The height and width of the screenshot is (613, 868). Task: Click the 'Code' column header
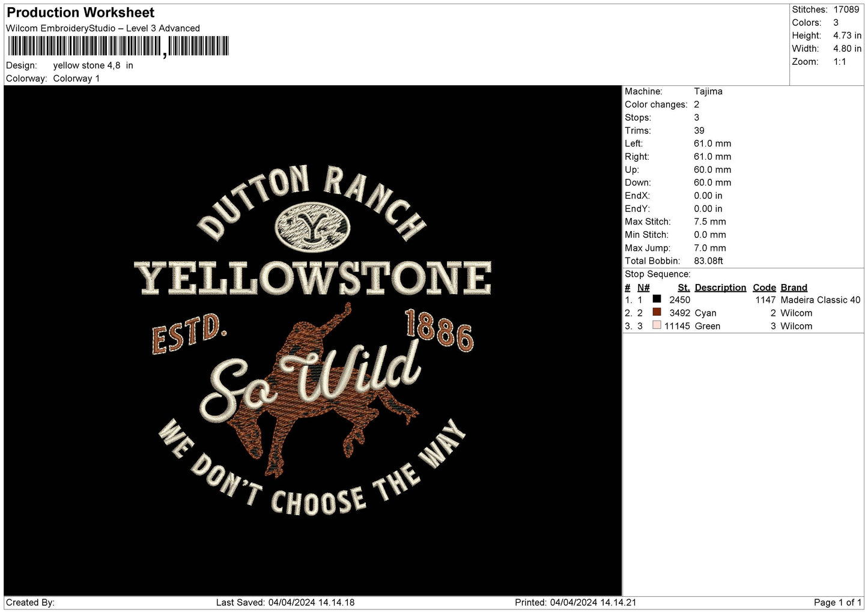click(764, 288)
